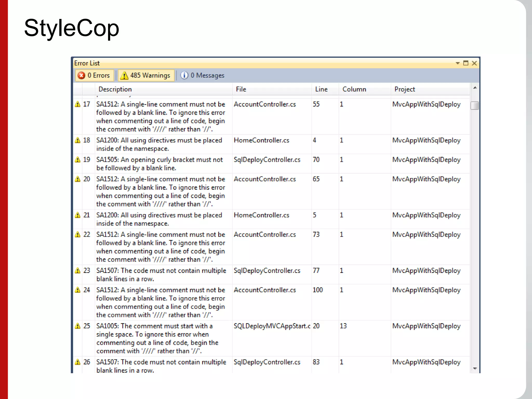The width and height of the screenshot is (532, 399).
Task: Click the warning icon on row 23
Action: [77, 270]
